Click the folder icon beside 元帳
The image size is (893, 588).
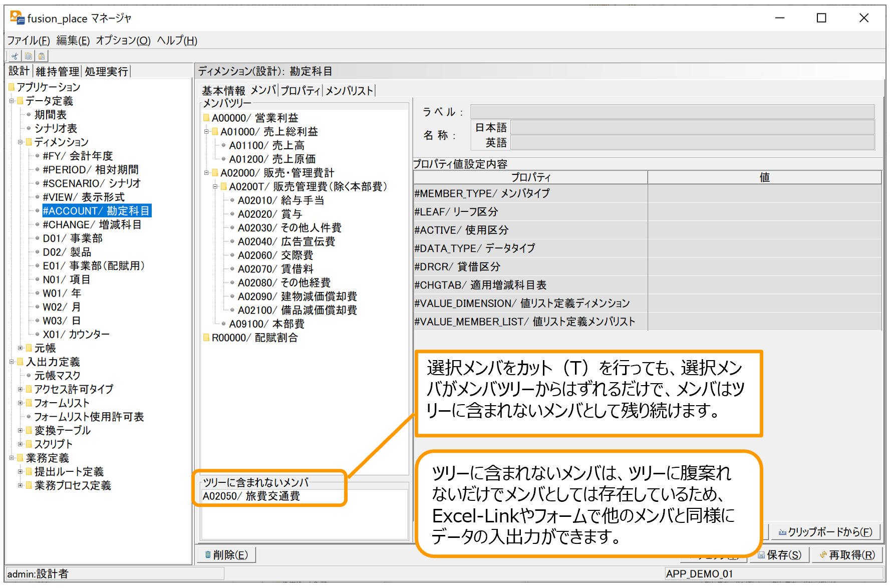pos(29,348)
